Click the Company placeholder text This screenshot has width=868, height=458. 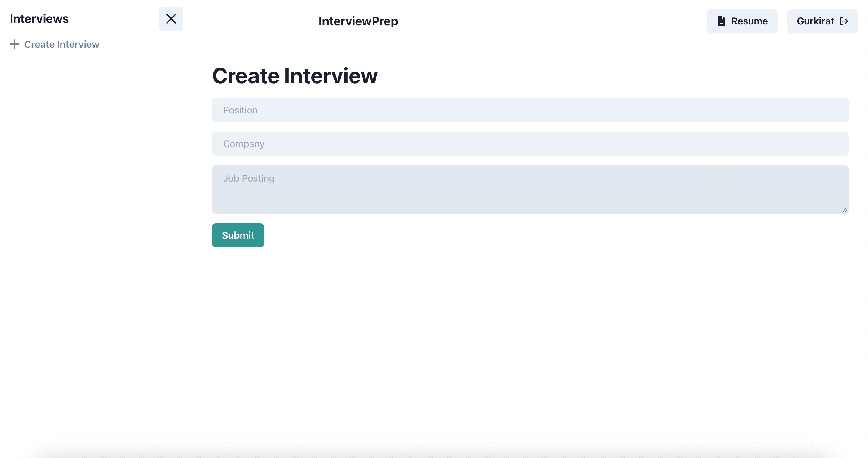244,144
